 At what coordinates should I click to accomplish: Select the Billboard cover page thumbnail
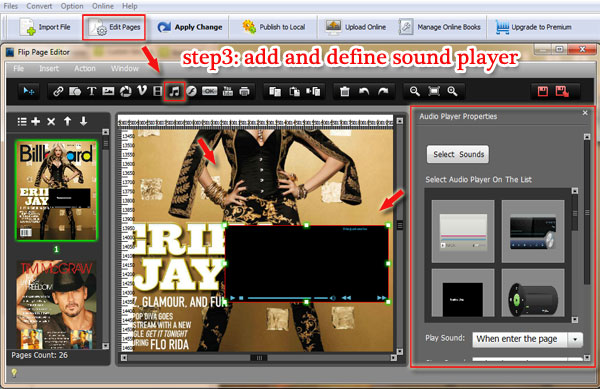click(x=56, y=190)
